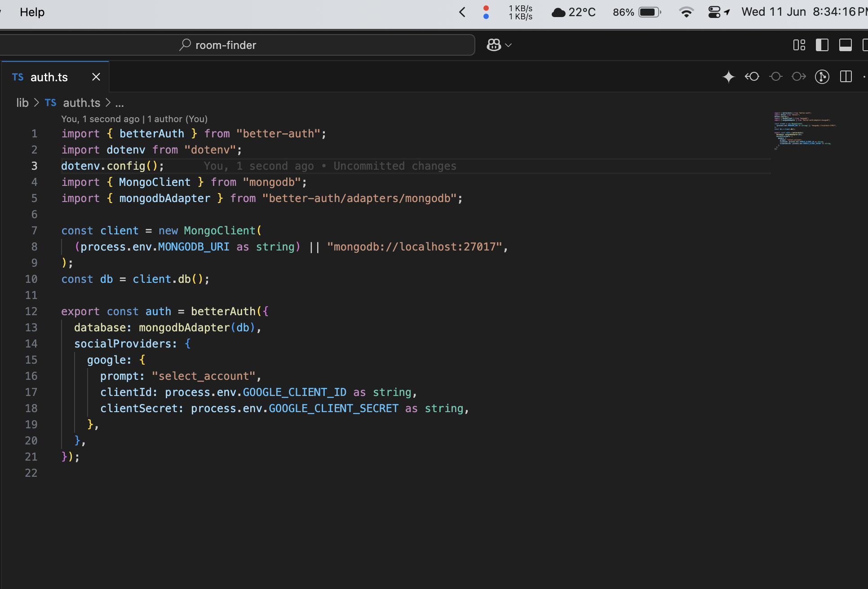Open the network speed monitor status item
This screenshot has width=868, height=589.
coord(520,12)
